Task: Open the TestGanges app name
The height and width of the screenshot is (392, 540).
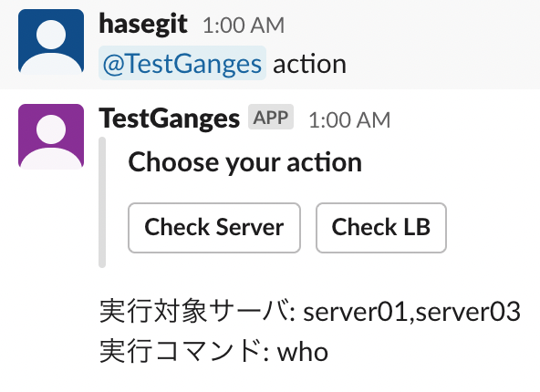Action: (169, 119)
